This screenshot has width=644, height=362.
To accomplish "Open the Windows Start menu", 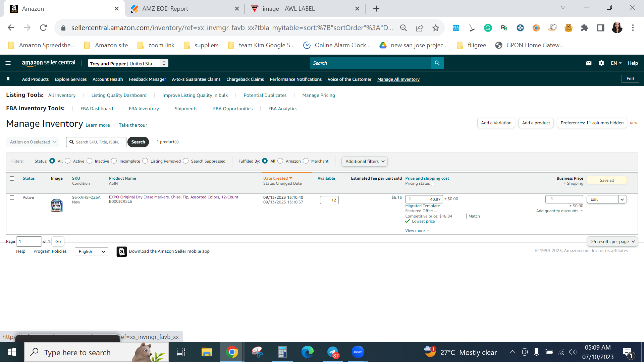I will pyautogui.click(x=12, y=352).
